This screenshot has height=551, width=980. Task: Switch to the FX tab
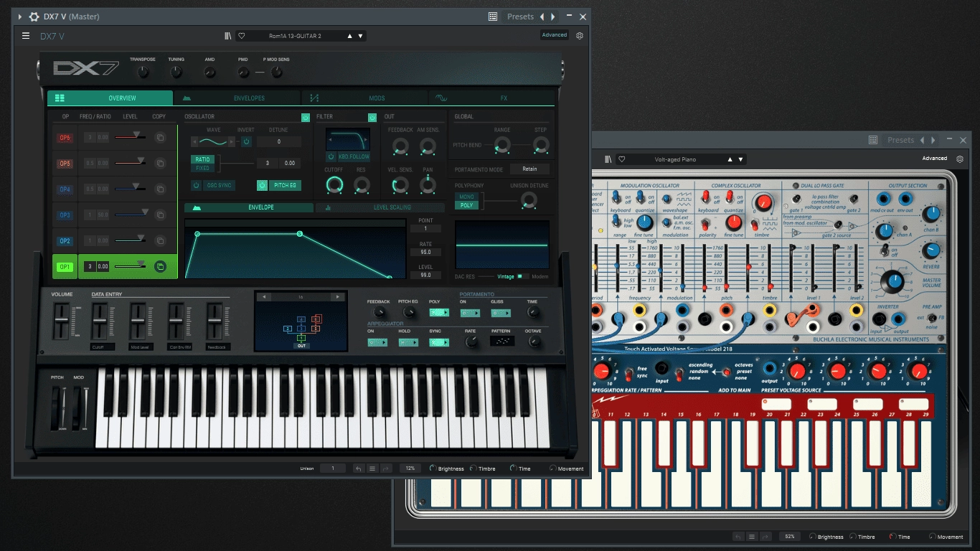[492, 98]
